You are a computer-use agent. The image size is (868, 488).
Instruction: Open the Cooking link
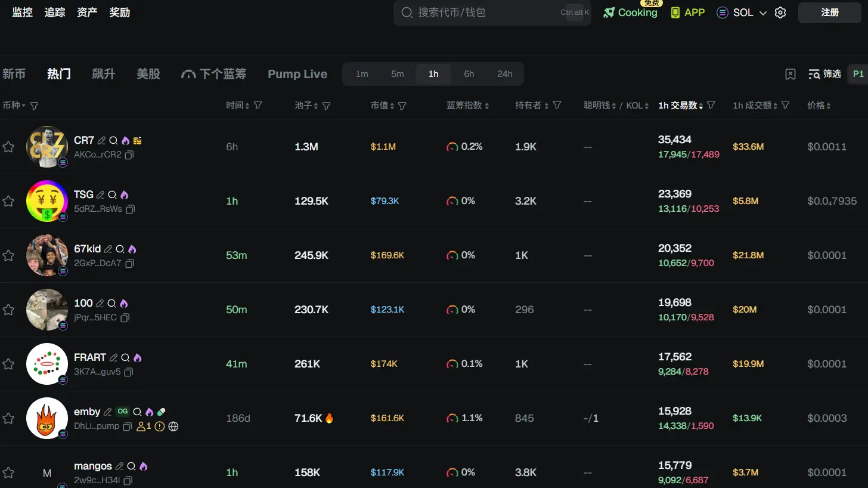(630, 13)
